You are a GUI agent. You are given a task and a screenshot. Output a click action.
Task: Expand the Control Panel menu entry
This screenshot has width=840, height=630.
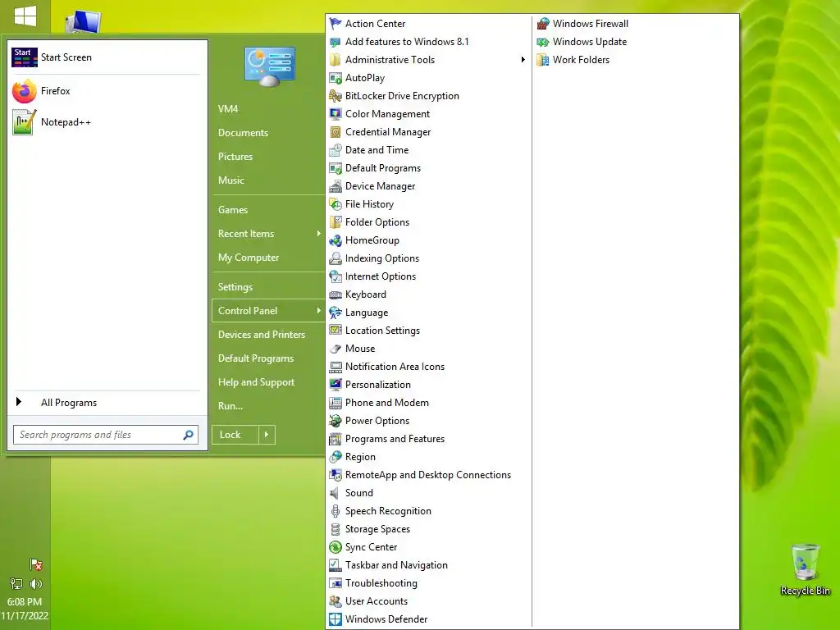[268, 311]
